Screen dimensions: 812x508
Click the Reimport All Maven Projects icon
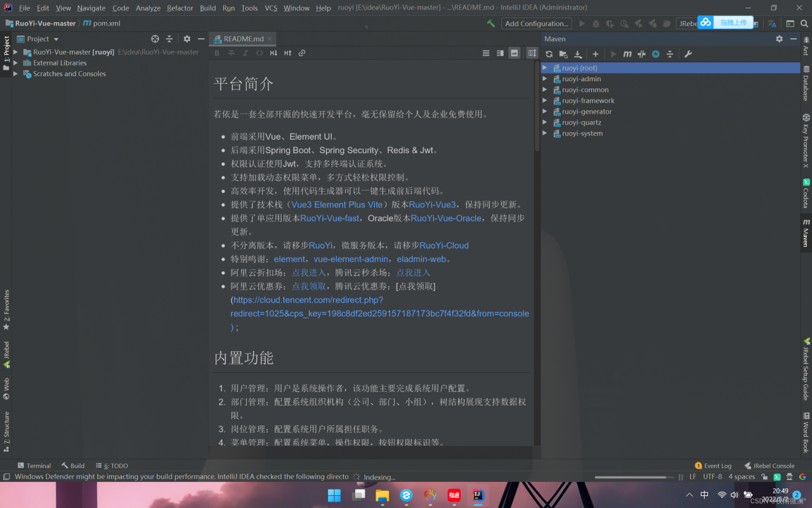[x=549, y=54]
